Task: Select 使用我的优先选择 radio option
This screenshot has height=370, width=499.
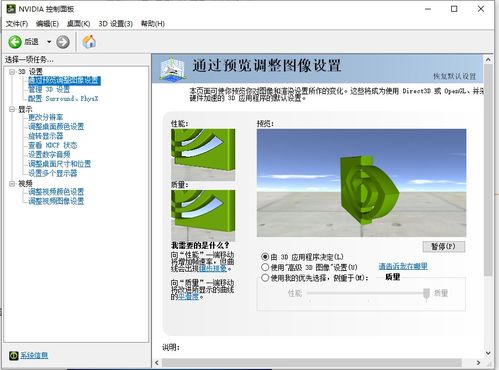Action: point(265,278)
